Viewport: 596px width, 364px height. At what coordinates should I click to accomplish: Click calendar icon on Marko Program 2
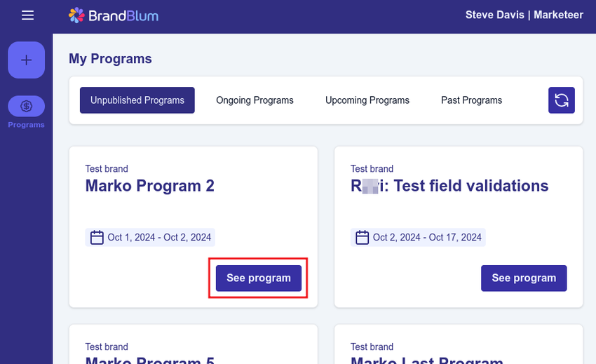97,237
